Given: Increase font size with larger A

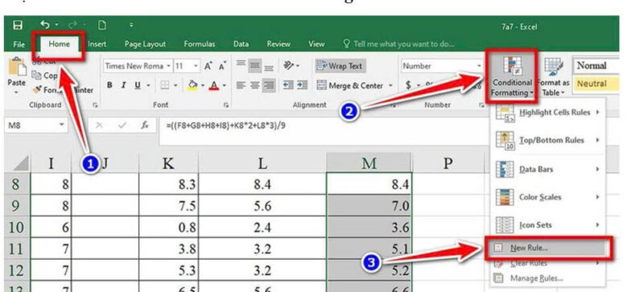Looking at the screenshot, I should pos(208,66).
